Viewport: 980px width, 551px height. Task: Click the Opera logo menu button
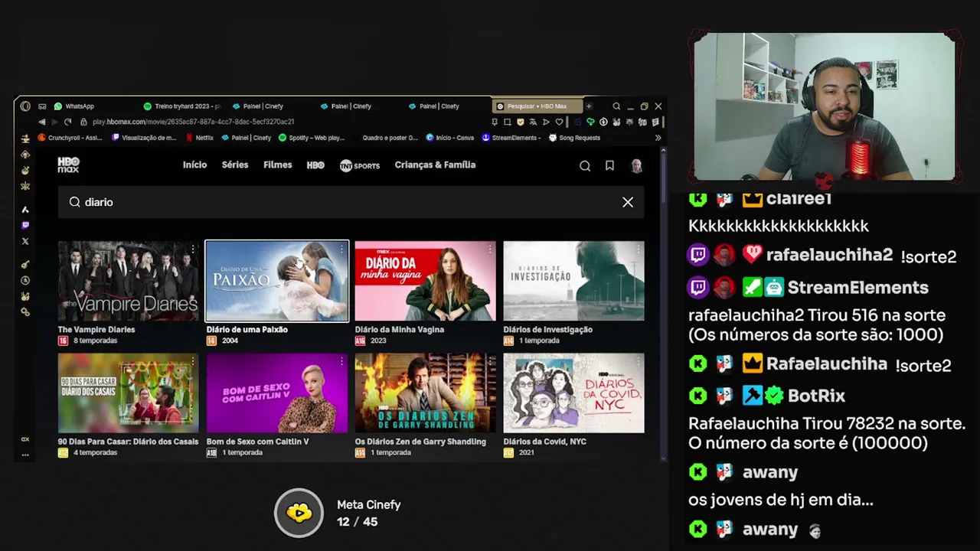pyautogui.click(x=25, y=106)
